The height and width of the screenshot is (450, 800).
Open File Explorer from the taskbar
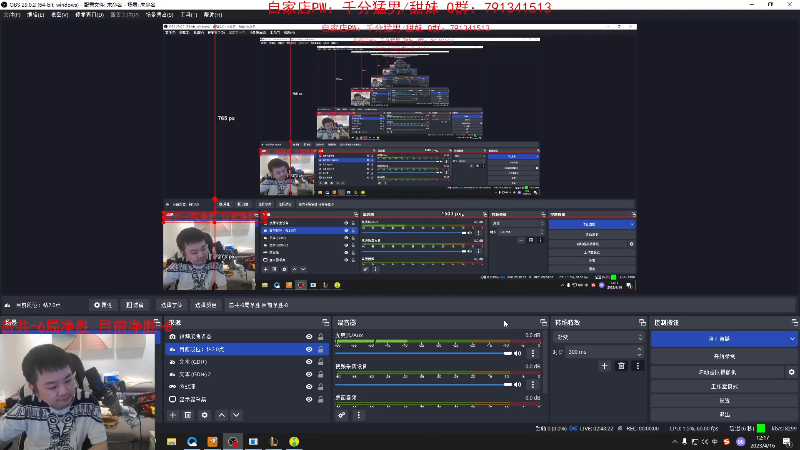171,441
